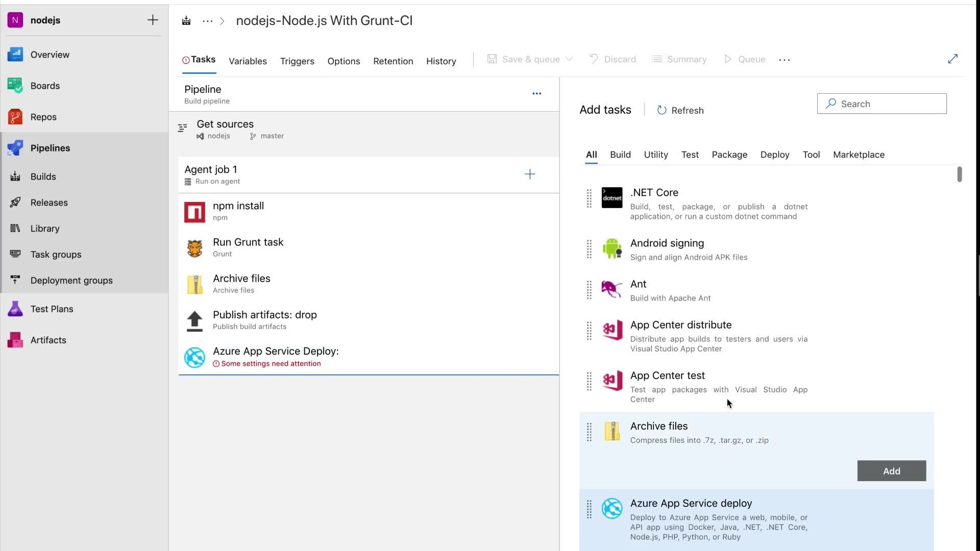
Task: Select the Azure App Service Deploy task icon
Action: point(194,357)
